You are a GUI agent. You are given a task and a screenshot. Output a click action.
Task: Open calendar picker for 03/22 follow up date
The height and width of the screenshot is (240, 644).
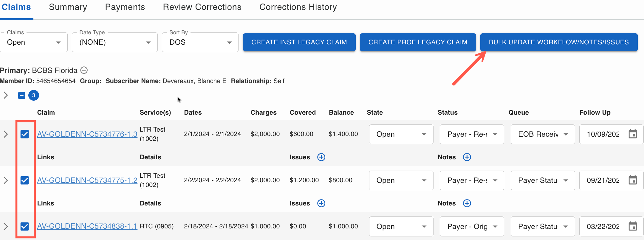point(633,226)
